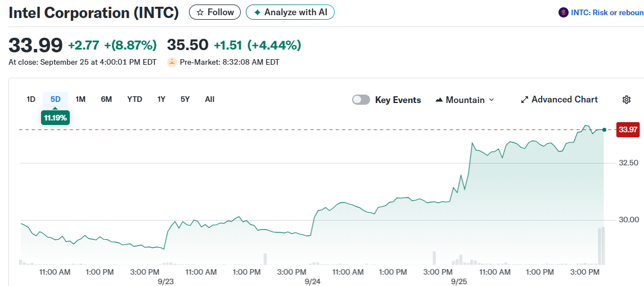The height and width of the screenshot is (286, 644).
Task: Click the green endpoint dot on chart line
Action: 604,130
